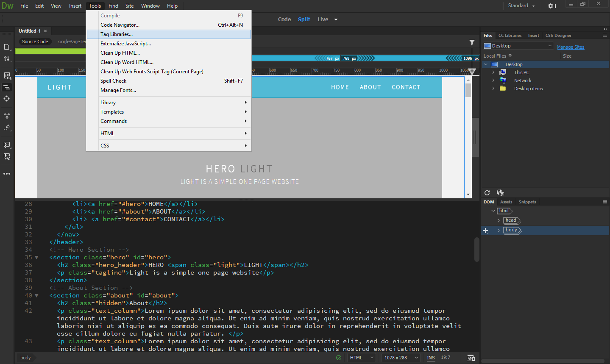The height and width of the screenshot is (364, 610).
Task: Click the Format Source Code icon
Action: [x=7, y=128]
